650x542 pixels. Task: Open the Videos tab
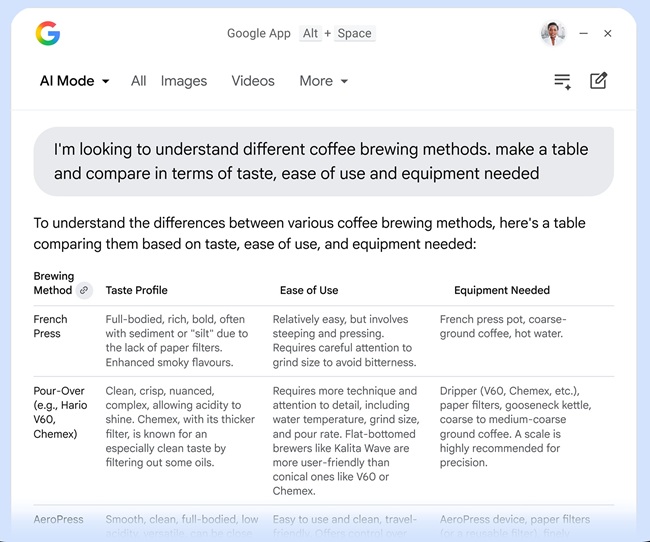(x=253, y=81)
